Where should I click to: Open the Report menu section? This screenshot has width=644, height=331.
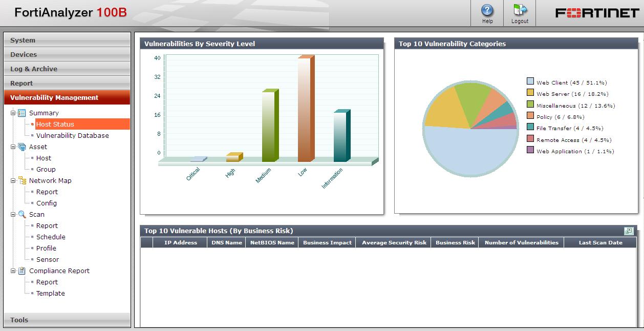coord(67,83)
